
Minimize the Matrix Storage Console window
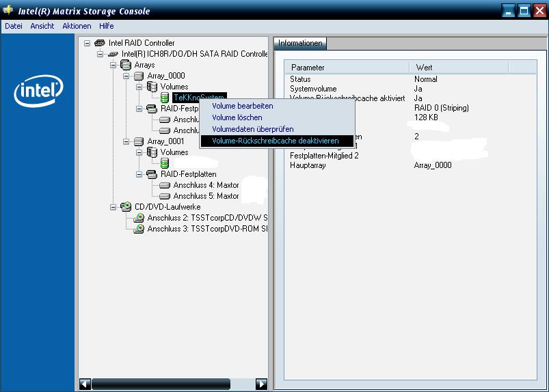pos(508,11)
